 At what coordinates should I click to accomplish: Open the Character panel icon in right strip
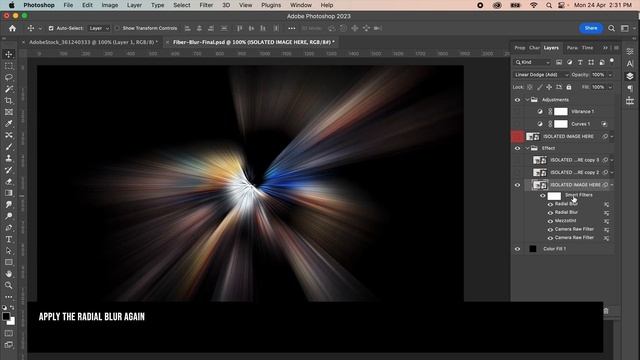click(x=630, y=64)
